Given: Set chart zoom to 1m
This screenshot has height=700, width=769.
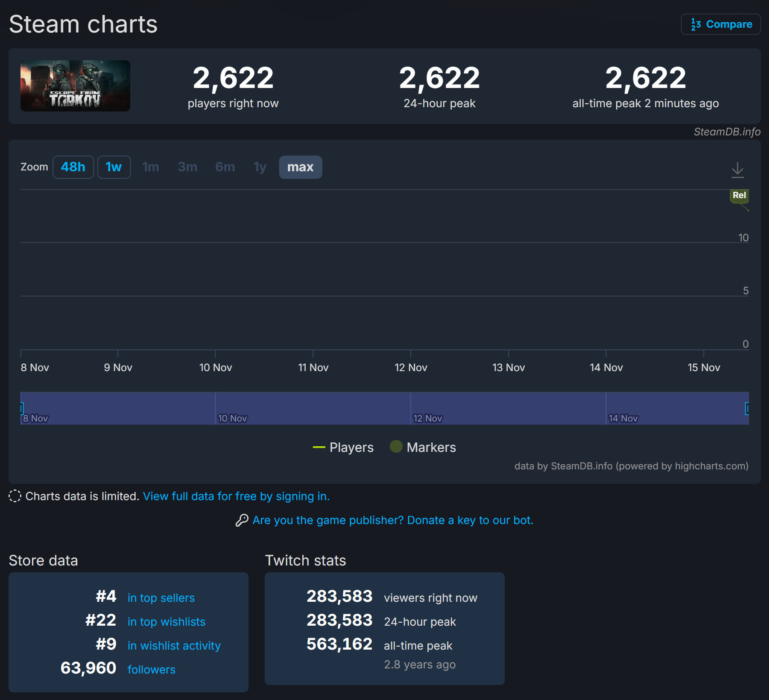Looking at the screenshot, I should tap(151, 167).
